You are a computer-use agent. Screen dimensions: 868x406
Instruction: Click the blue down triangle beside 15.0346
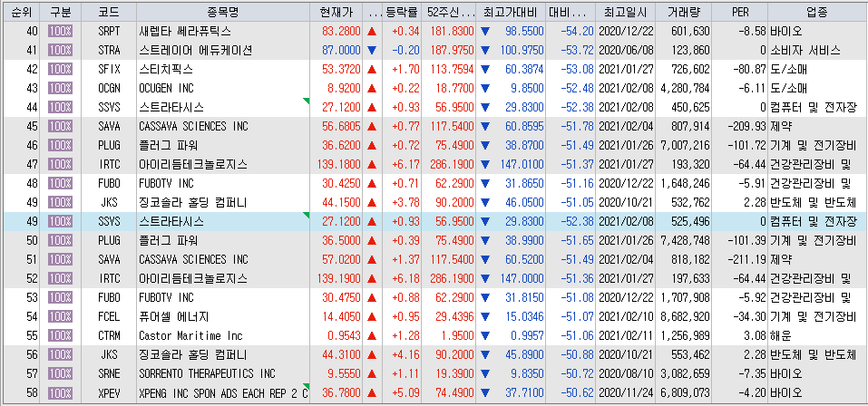pyautogui.click(x=485, y=317)
